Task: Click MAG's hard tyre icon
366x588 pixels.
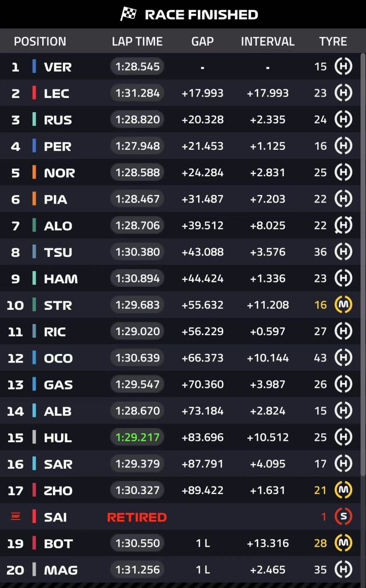Action: click(x=343, y=569)
